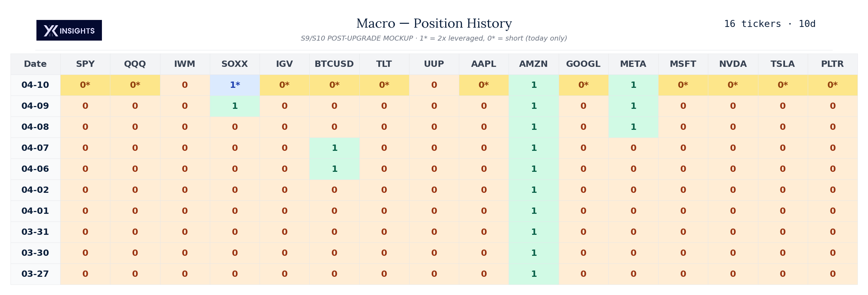Select the AMZN cell for 03-30
The height and width of the screenshot is (295, 868).
533,253
